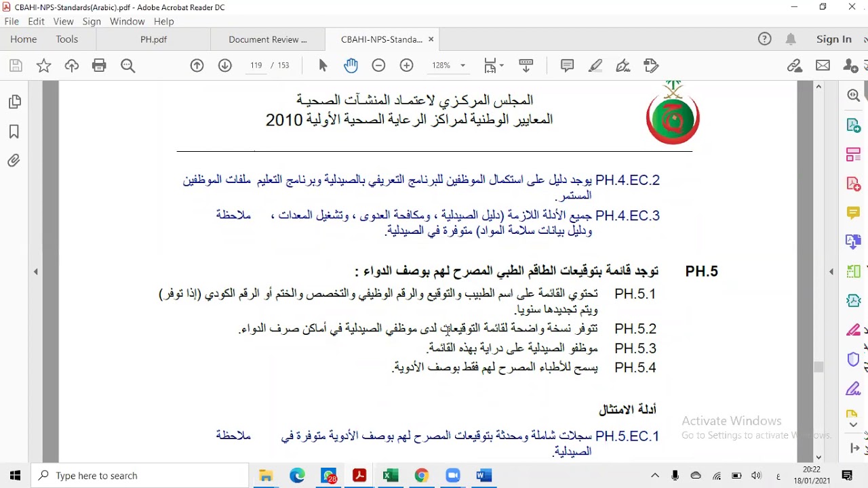Print the document using printer icon
This screenshot has height=488, width=868.
click(99, 66)
